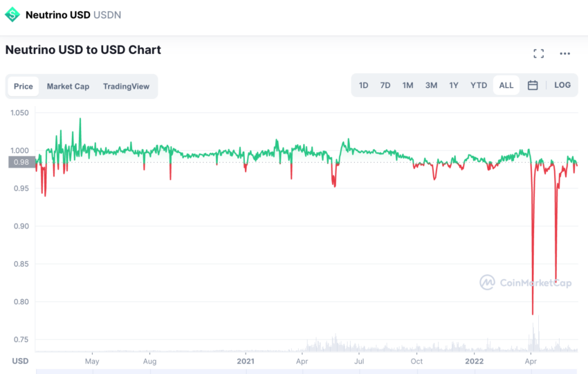Select the 7D time range
The image size is (588, 374).
tap(385, 85)
